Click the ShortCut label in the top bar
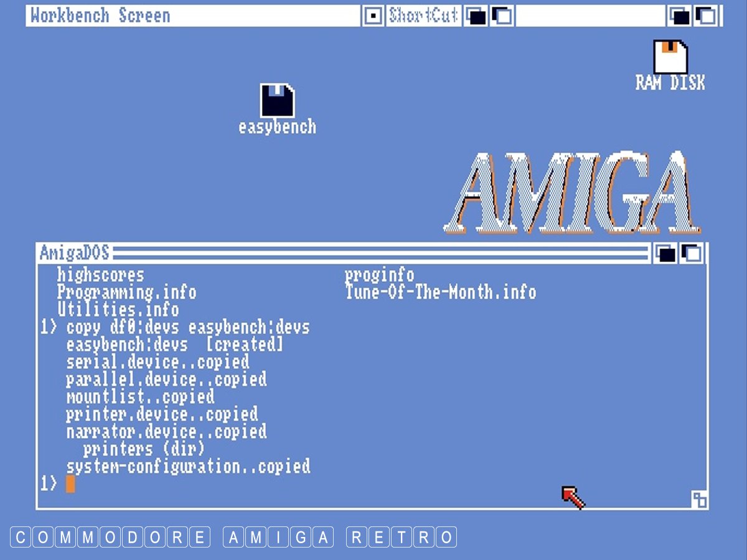This screenshot has height=560, width=747. point(424,16)
